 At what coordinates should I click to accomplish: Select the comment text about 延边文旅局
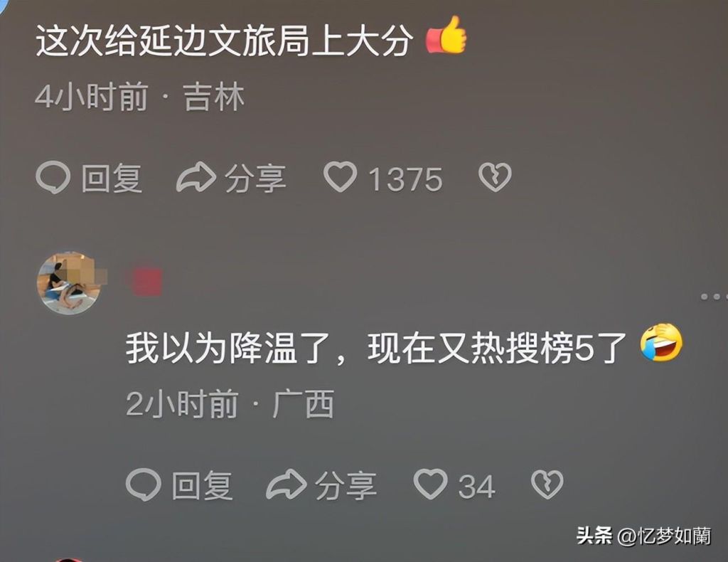click(224, 41)
